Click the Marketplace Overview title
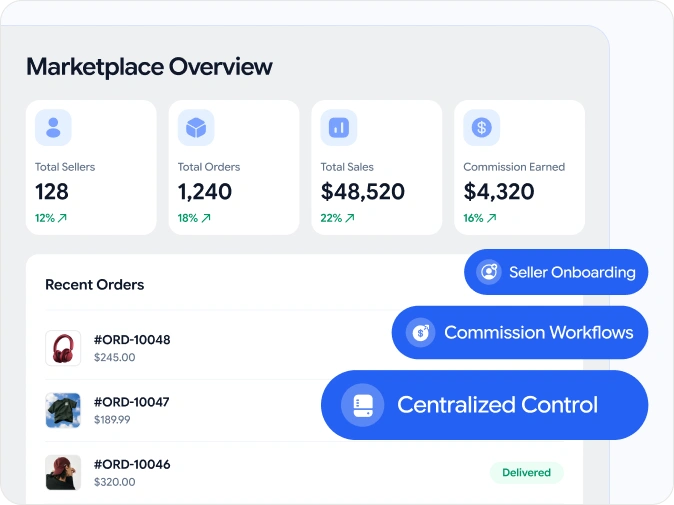 149,67
